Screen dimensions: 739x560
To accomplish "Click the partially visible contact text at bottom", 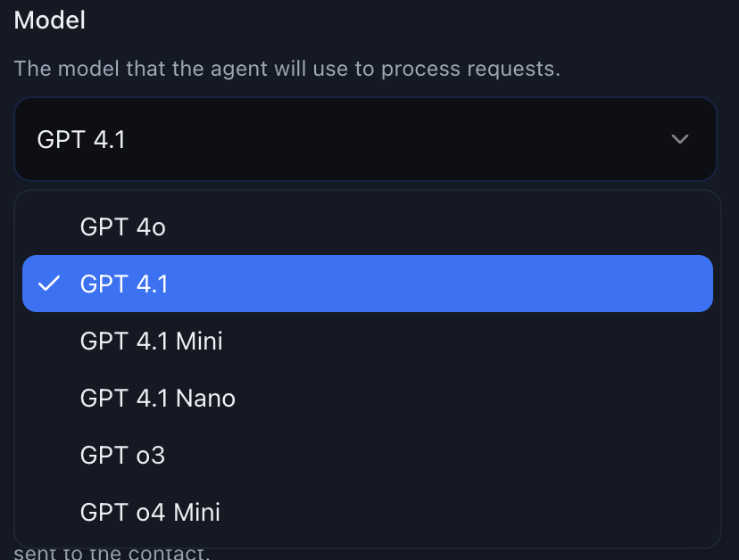I will pos(111,552).
